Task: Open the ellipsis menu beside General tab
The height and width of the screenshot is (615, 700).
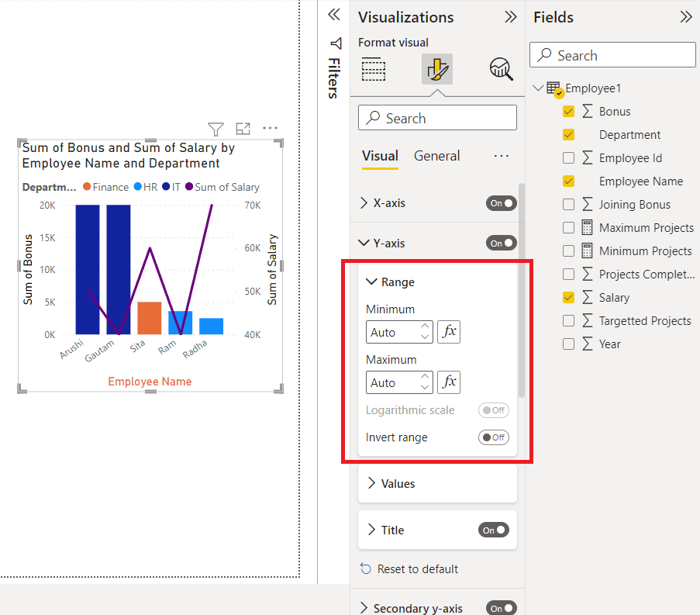Action: point(501,155)
